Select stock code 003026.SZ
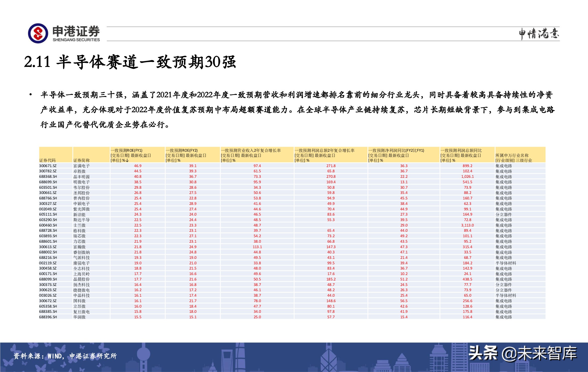Image resolution: width=588 pixels, height=372 pixels. [48, 295]
